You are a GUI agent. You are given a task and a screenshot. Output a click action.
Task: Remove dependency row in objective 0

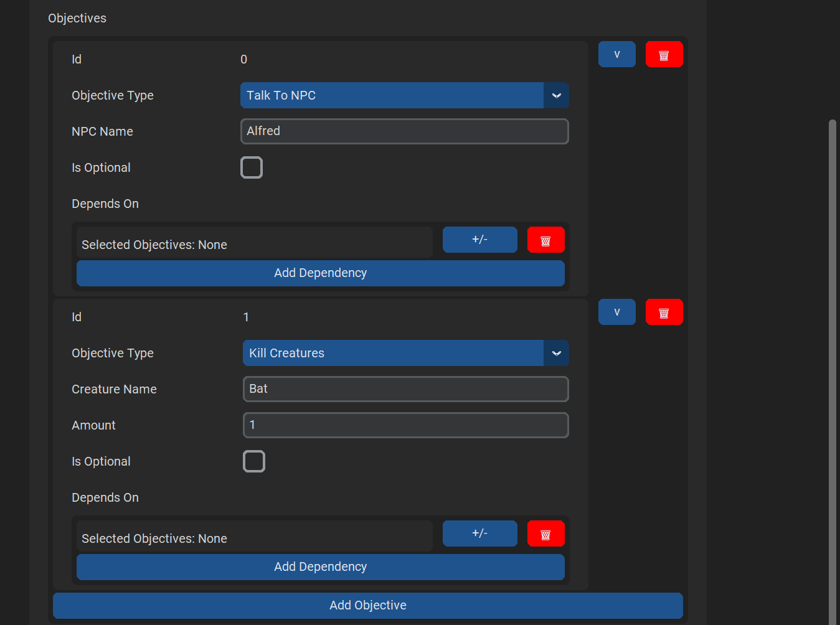545,240
